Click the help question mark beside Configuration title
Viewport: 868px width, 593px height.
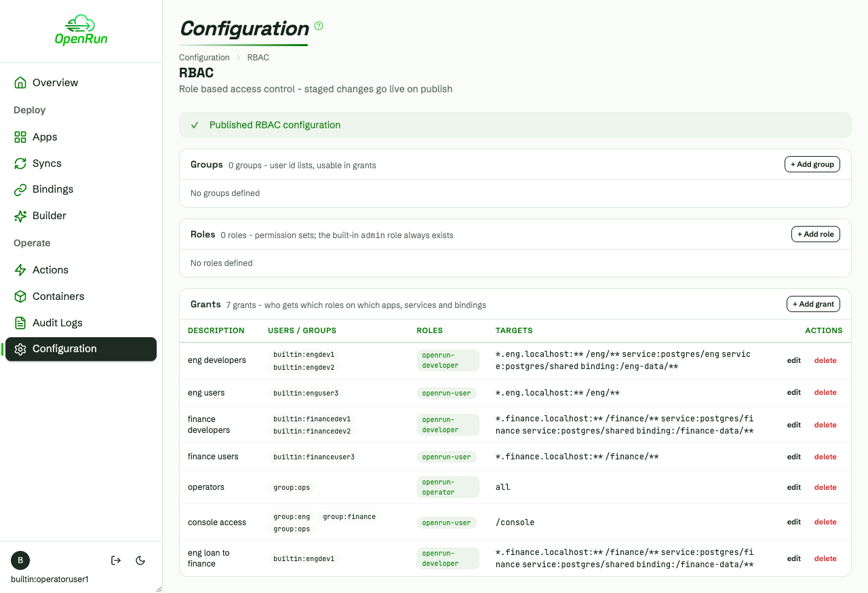(x=319, y=26)
